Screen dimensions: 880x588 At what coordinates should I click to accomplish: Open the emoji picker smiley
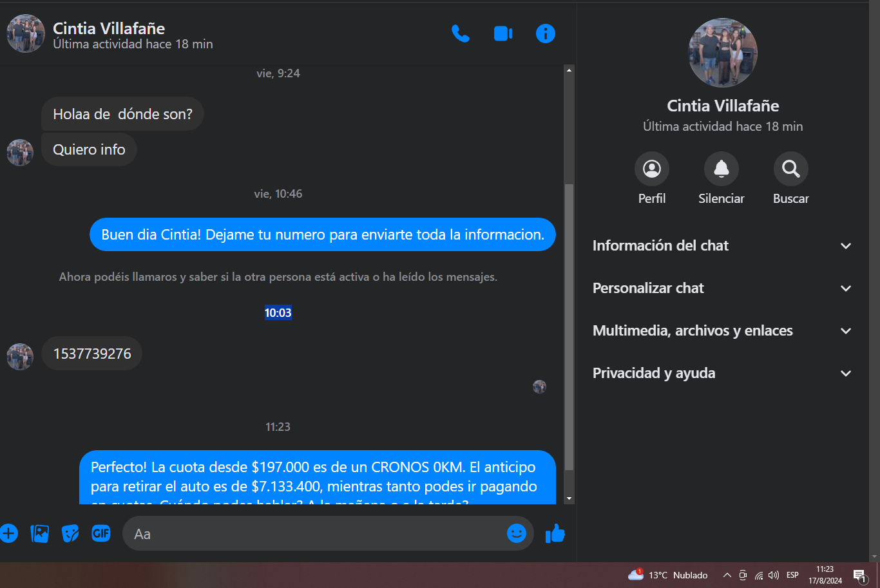517,533
